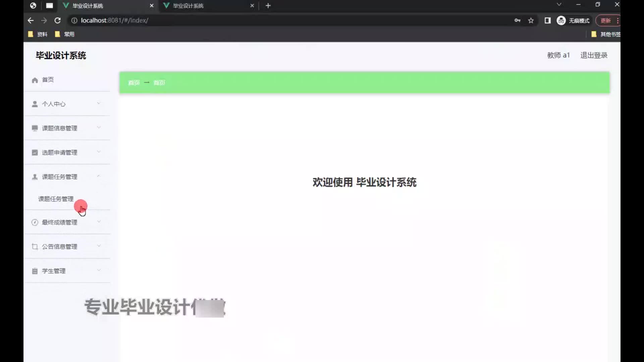Click the home icon beside 首页
644x362 pixels.
[x=35, y=80]
